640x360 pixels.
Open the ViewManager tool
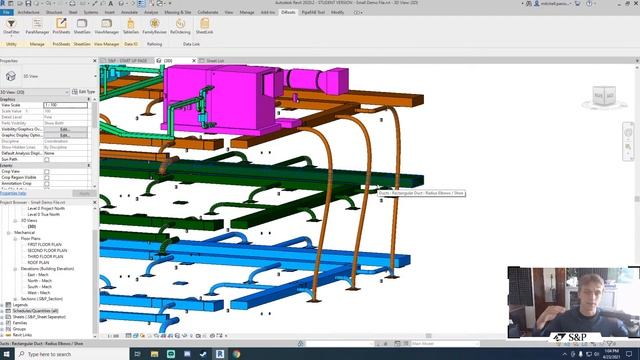[x=107, y=26]
